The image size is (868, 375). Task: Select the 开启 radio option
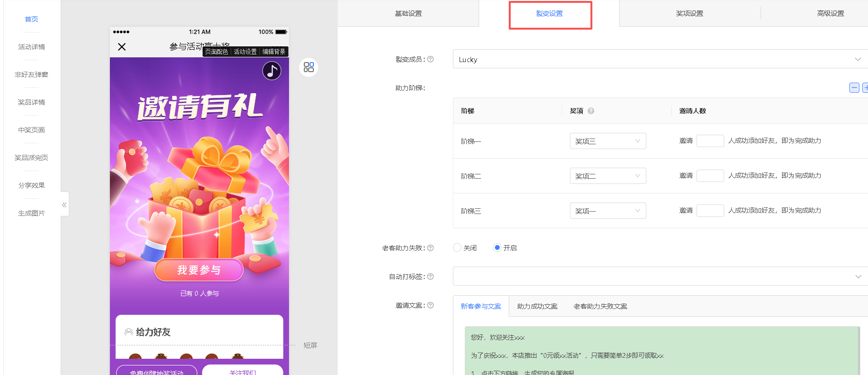(497, 248)
